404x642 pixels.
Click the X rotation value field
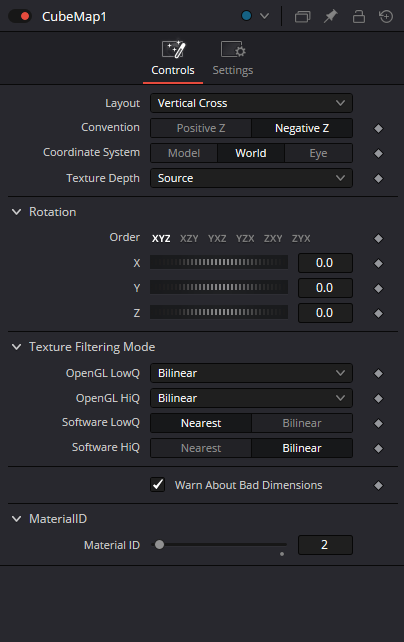point(325,263)
